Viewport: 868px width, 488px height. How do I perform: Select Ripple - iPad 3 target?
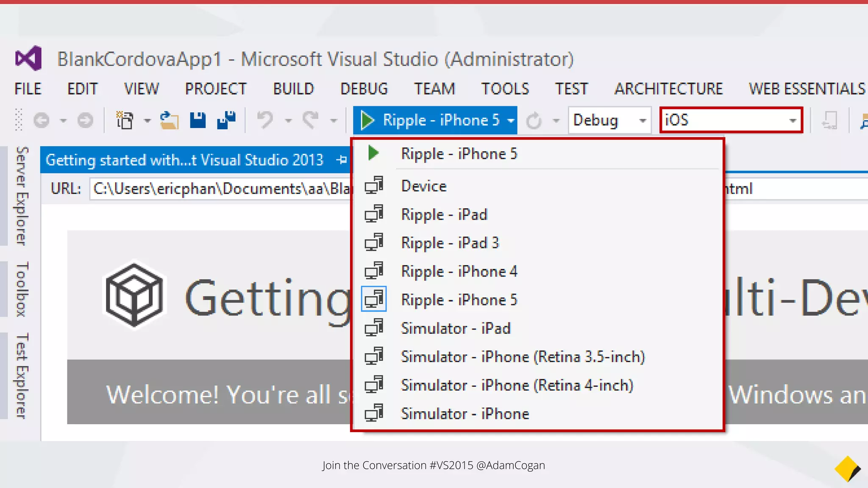tap(538, 243)
